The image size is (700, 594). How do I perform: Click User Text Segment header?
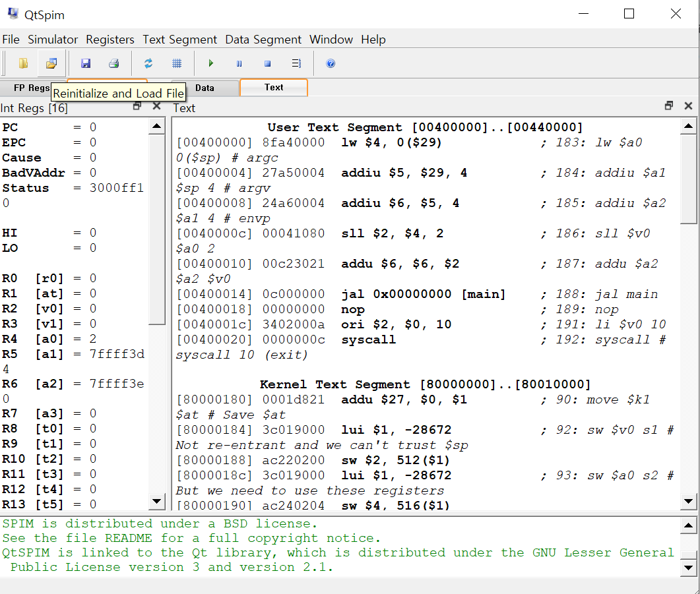click(425, 127)
